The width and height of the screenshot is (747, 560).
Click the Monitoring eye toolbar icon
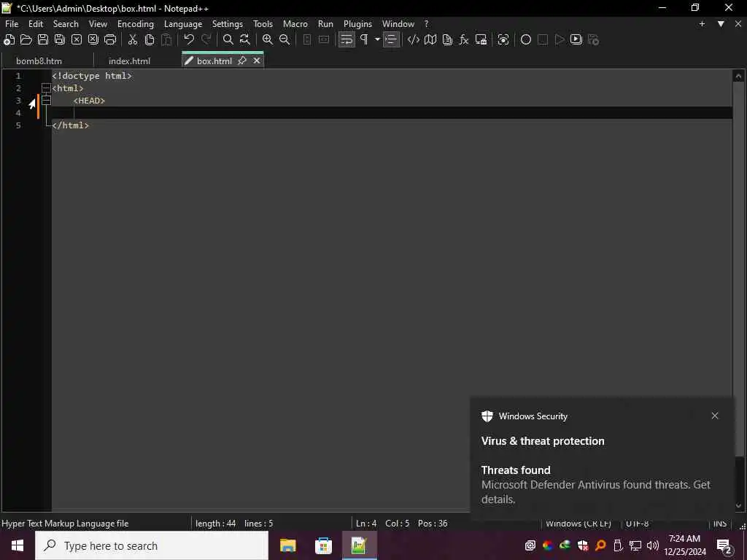(503, 40)
